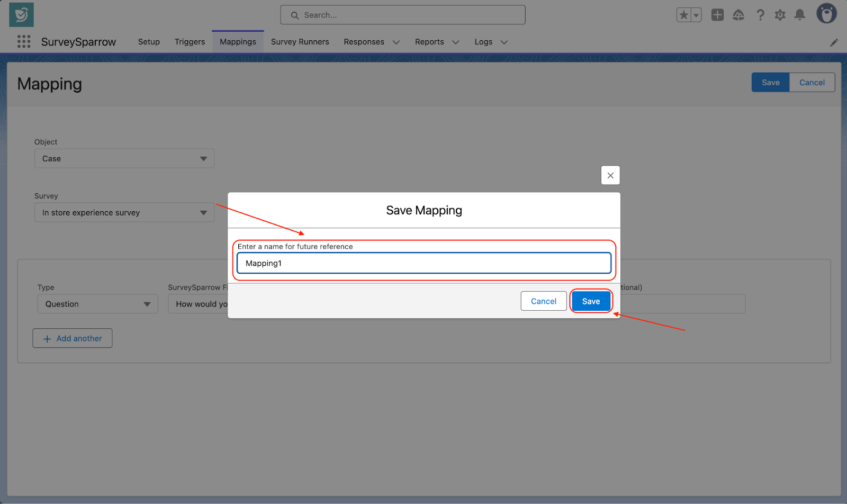Open the Logs menu chevron
847x504 pixels.
(x=504, y=42)
